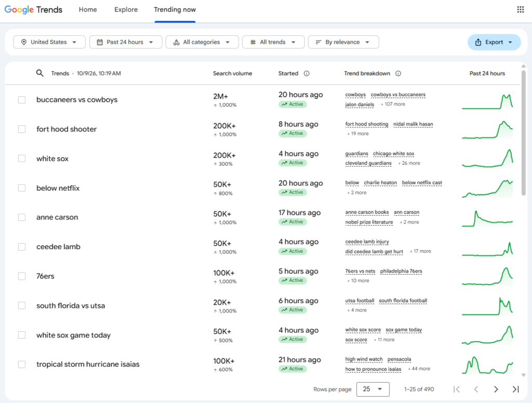Image resolution: width=532 pixels, height=403 pixels.
Task: Expand the All categories filter
Action: pyautogui.click(x=202, y=42)
